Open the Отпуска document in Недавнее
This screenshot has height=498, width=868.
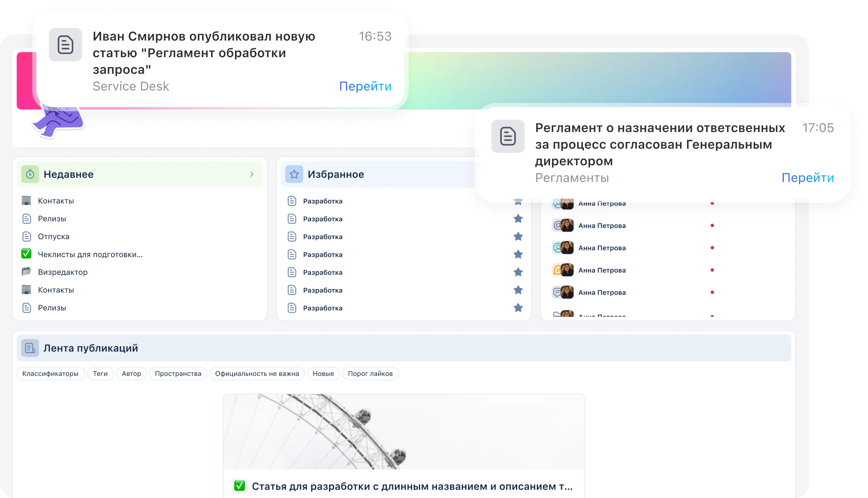pos(53,236)
